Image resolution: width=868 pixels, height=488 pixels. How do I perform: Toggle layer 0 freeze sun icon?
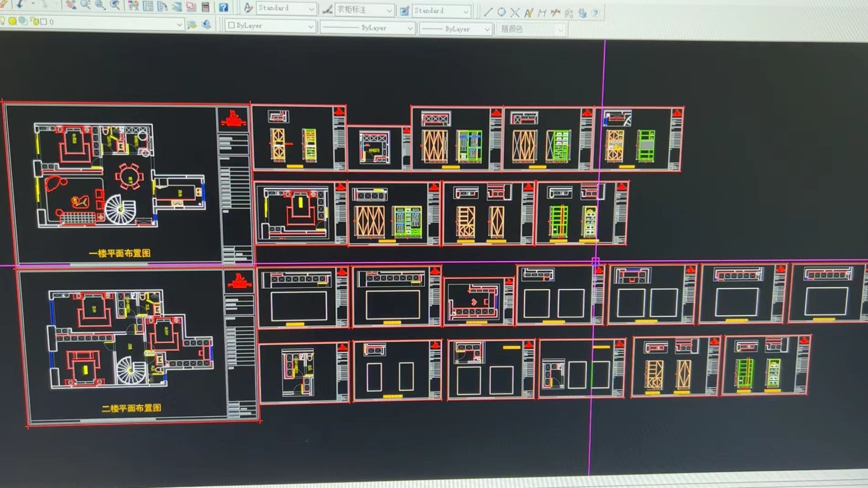12,21
